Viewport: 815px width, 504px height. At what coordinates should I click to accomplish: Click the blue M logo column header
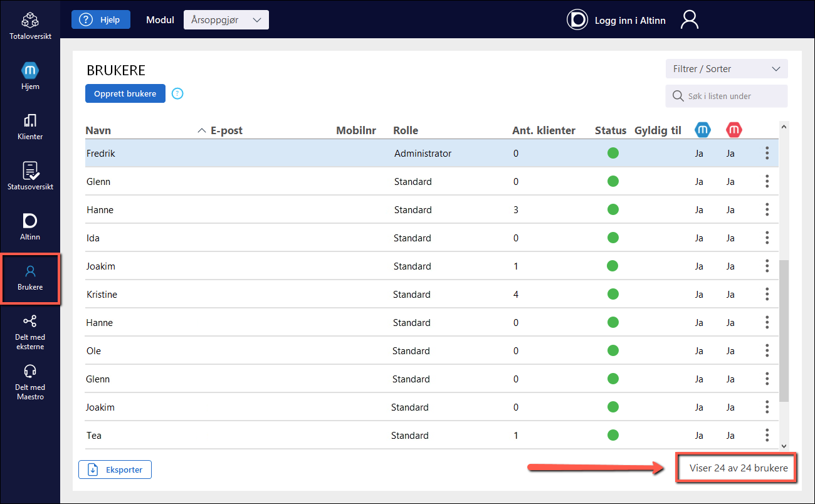pyautogui.click(x=703, y=130)
